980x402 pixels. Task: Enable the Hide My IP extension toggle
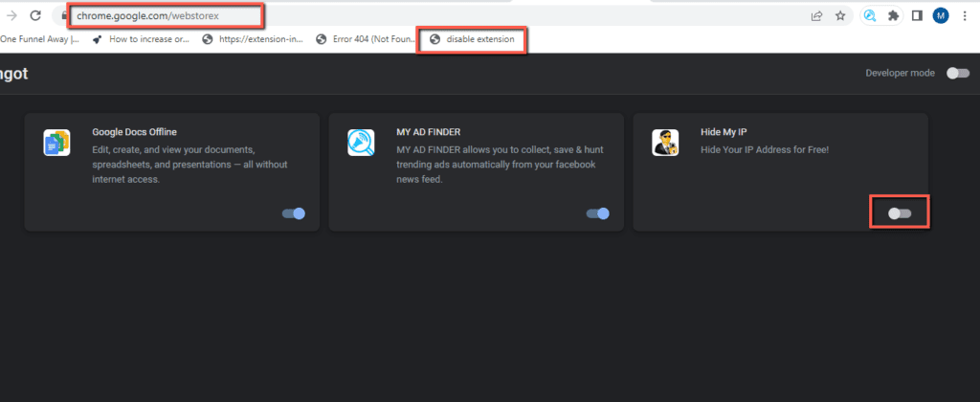tap(900, 213)
